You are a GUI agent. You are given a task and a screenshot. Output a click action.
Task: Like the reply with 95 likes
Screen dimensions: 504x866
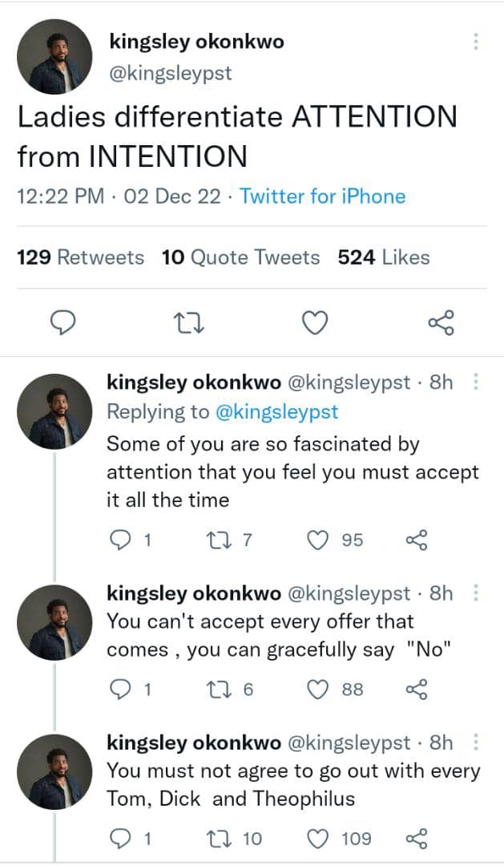(x=319, y=540)
